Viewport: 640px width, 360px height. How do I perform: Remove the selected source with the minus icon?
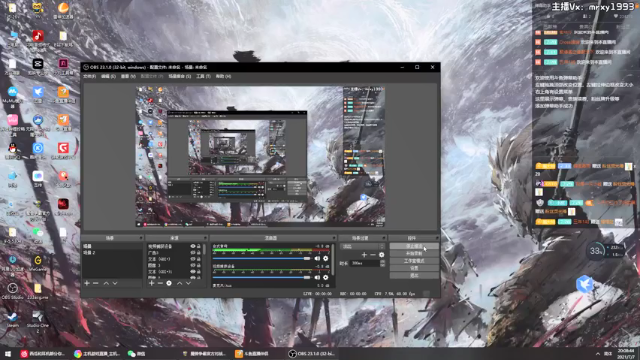pyautogui.click(x=160, y=283)
